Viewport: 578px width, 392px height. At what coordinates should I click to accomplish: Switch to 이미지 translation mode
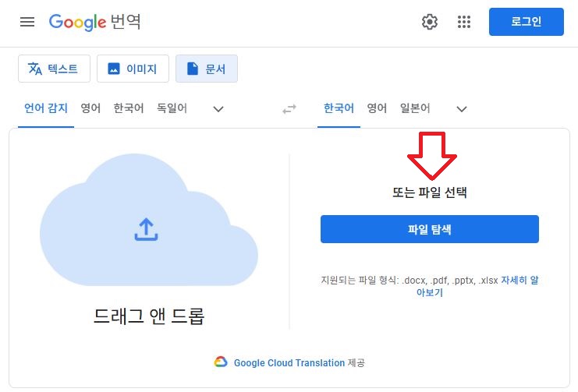click(133, 69)
